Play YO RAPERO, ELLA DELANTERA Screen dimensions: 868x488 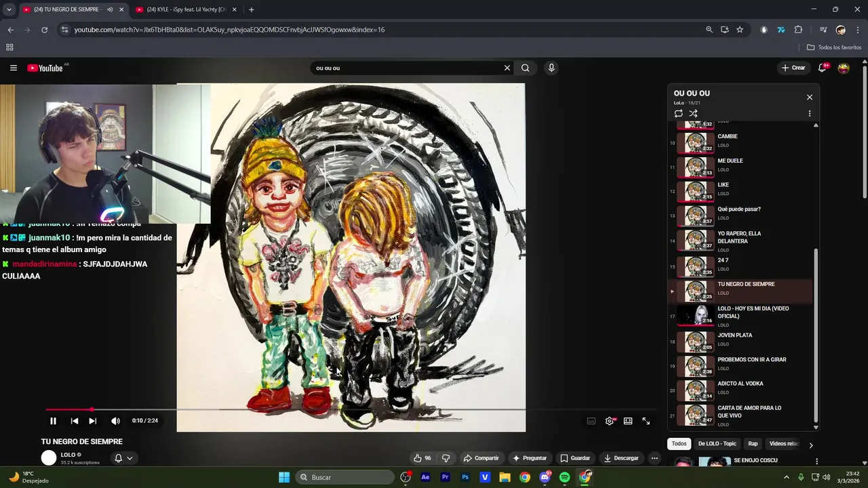click(740, 241)
